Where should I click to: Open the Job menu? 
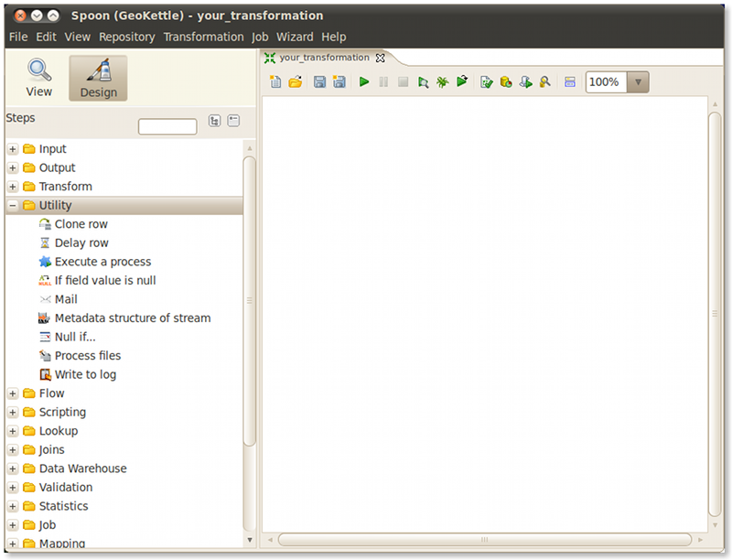pos(260,37)
